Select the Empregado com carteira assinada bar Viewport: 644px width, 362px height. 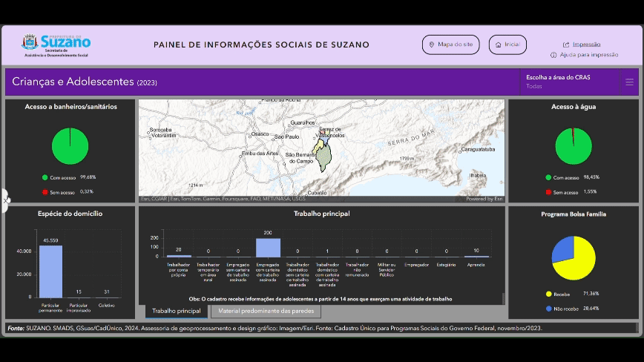pyautogui.click(x=268, y=247)
